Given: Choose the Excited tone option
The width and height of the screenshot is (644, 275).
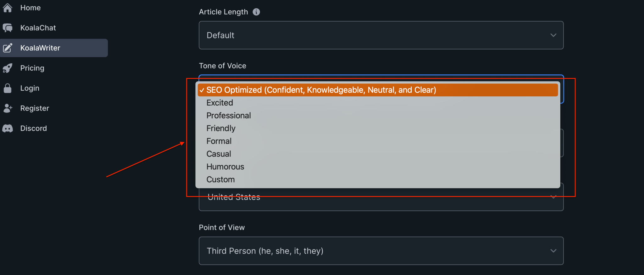Looking at the screenshot, I should pyautogui.click(x=378, y=103).
